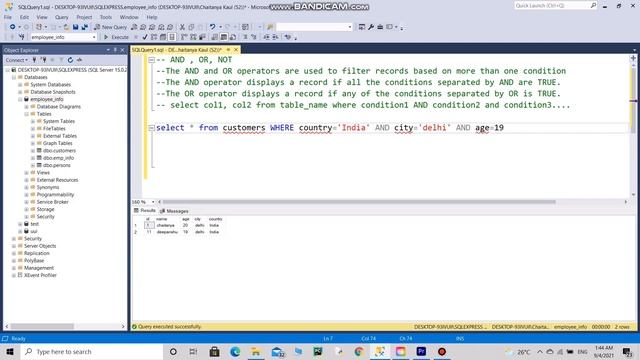Click the Execute button
Image resolution: width=640 pixels, height=360 pixels.
point(116,37)
